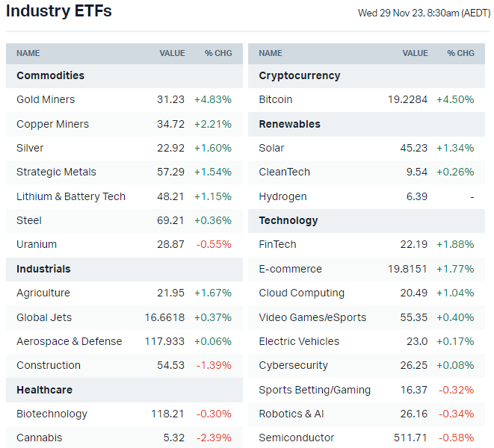494x448 pixels.
Task: Click the Robotics & AI ETF
Action: [x=291, y=414]
